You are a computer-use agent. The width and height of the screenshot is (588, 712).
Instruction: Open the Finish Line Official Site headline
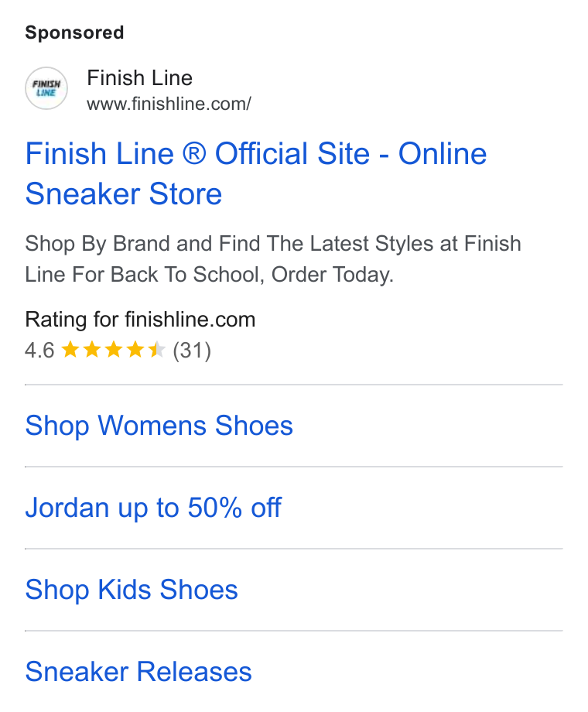tap(255, 173)
